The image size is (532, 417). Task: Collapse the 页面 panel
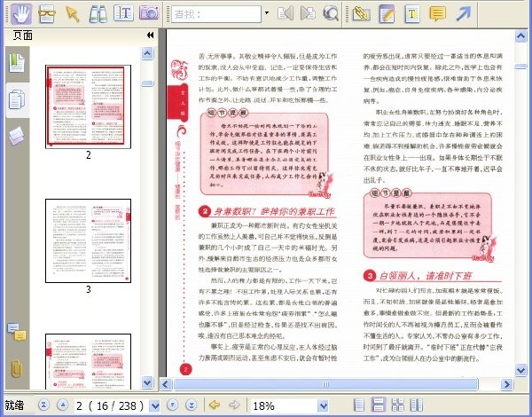point(151,35)
